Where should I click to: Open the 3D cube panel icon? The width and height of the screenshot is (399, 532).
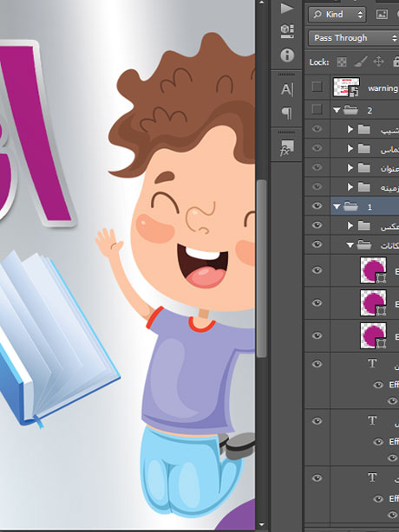coord(287,31)
